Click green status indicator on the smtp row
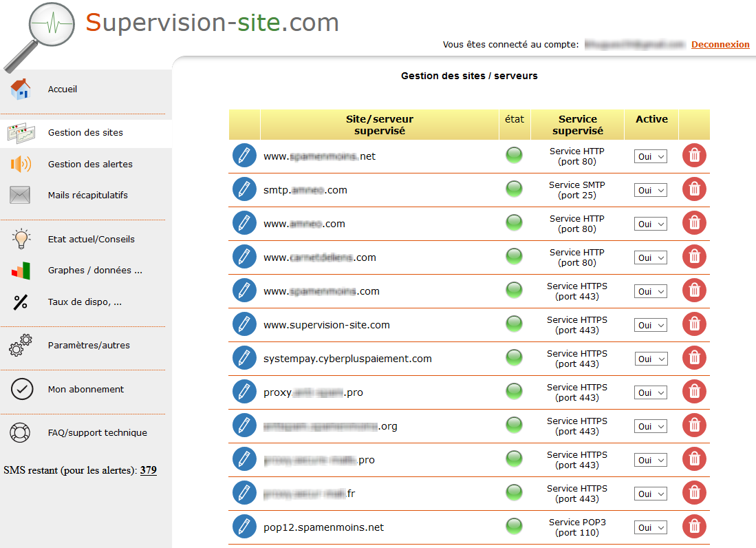The width and height of the screenshot is (756, 548). (514, 189)
